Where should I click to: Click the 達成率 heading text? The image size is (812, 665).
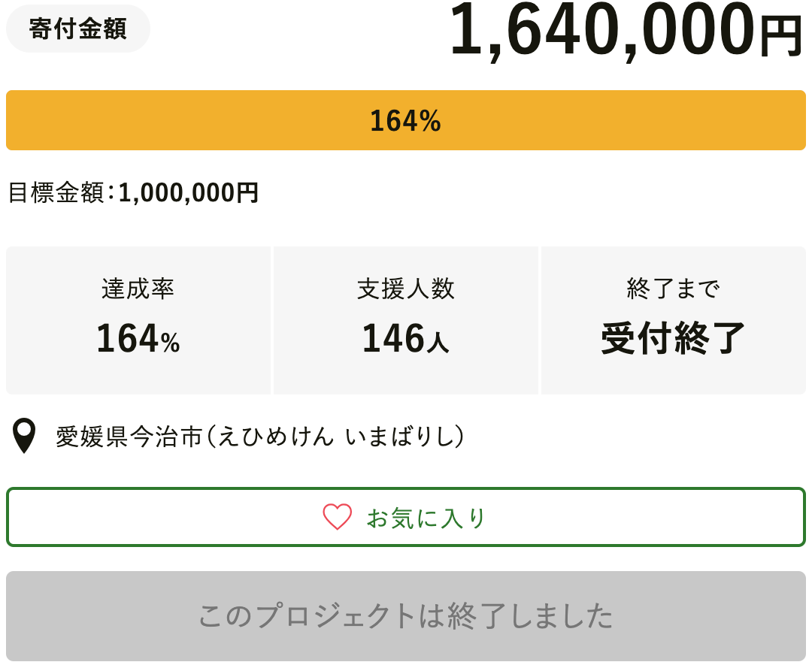(x=138, y=289)
